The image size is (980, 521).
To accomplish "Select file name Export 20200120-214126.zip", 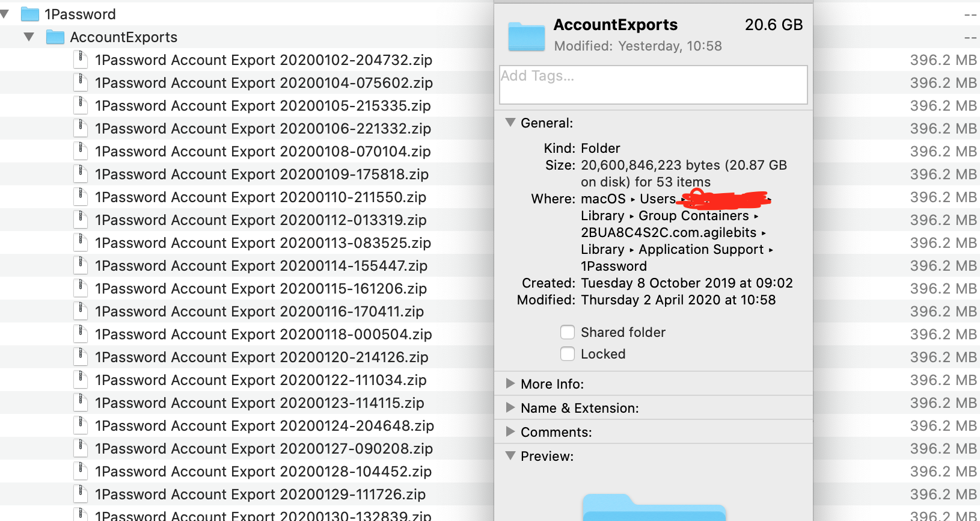I will [x=262, y=357].
